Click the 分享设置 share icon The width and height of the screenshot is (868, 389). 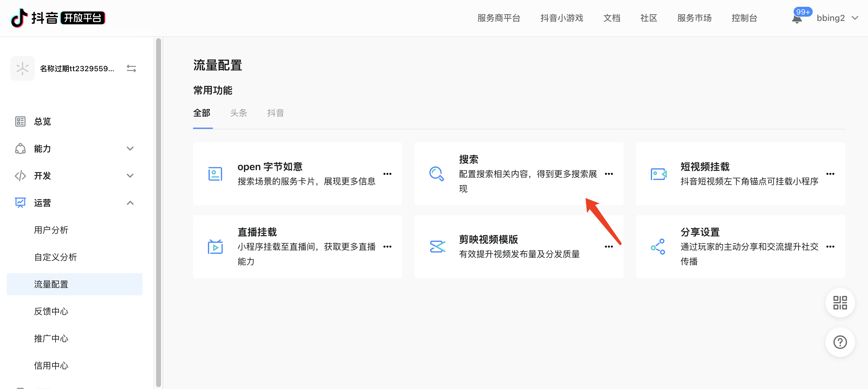(x=658, y=247)
